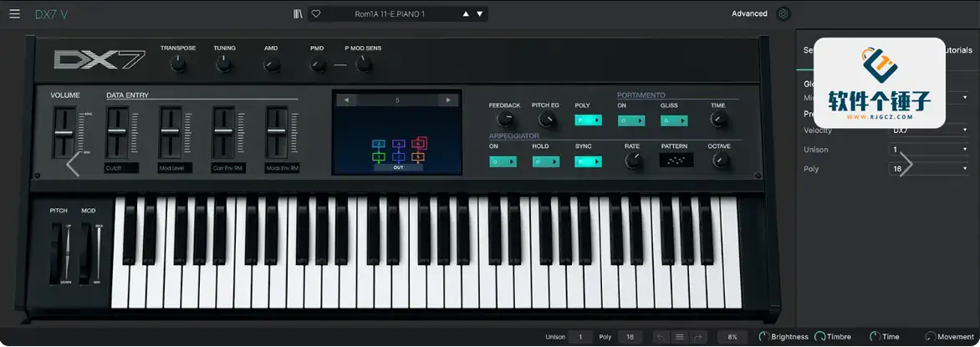Open the Poly 16 dropdown in Settings panel
This screenshot has width=980, height=347.
point(929,169)
